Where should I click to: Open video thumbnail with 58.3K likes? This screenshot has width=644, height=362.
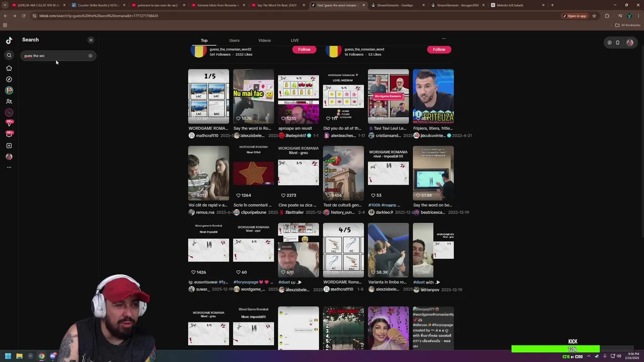388,250
